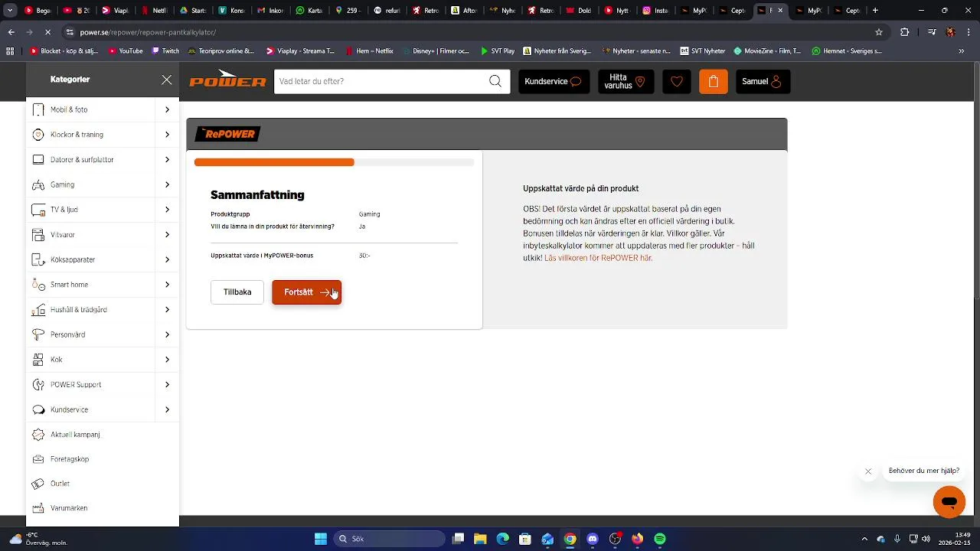Click the Mobil & foto category icon
This screenshot has width=980, height=551.
pos(38,109)
